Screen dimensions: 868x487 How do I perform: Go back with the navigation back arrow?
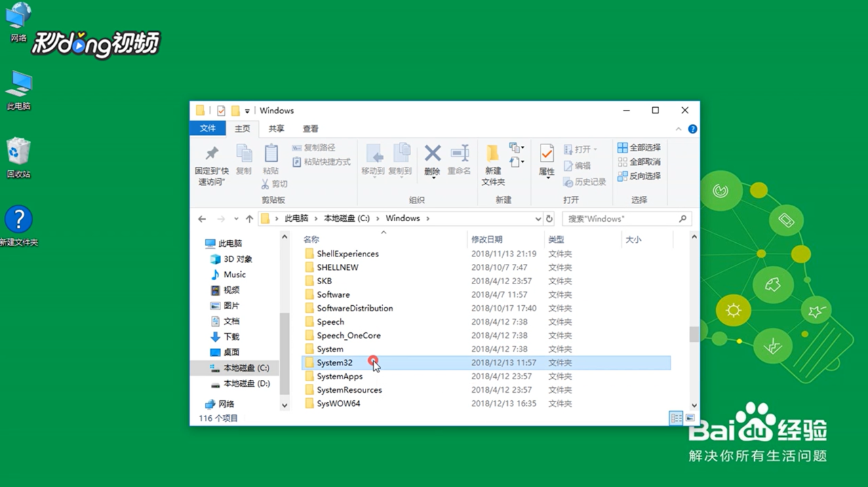click(x=202, y=218)
